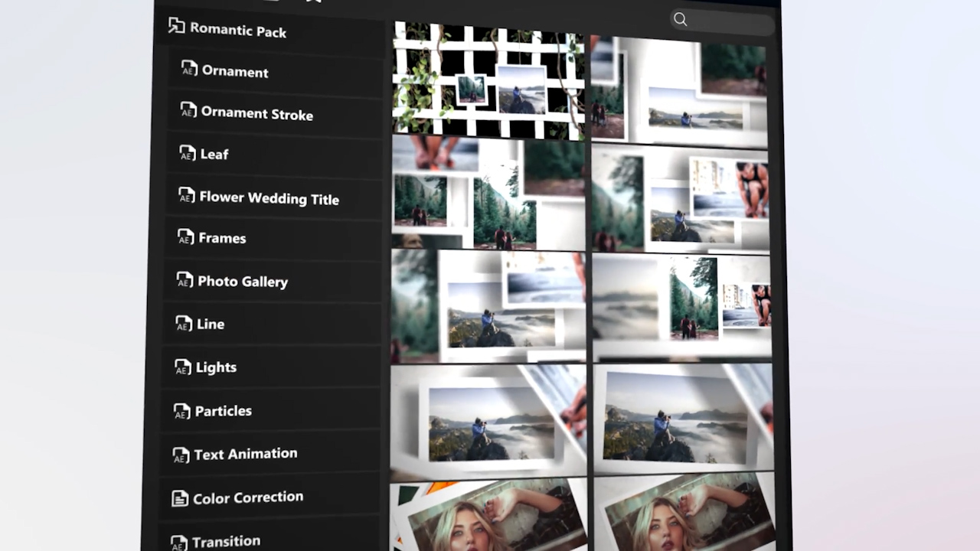The width and height of the screenshot is (980, 551).
Task: Click the Romantic Pack folder icon
Action: coord(177,26)
